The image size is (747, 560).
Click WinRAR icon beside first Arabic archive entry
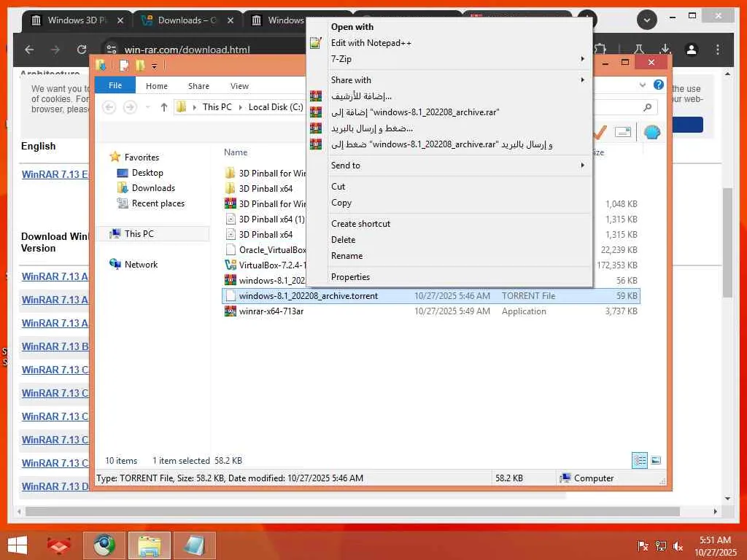(x=315, y=96)
